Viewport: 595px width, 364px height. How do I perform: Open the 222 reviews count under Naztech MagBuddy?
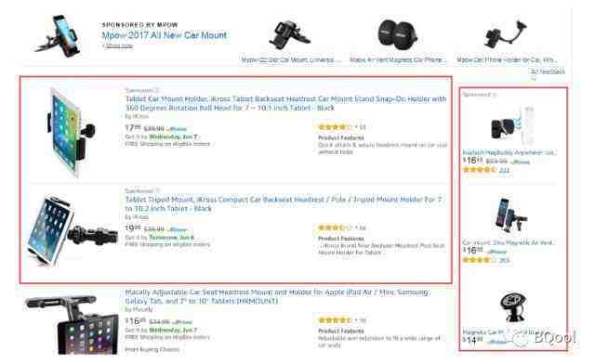(504, 171)
